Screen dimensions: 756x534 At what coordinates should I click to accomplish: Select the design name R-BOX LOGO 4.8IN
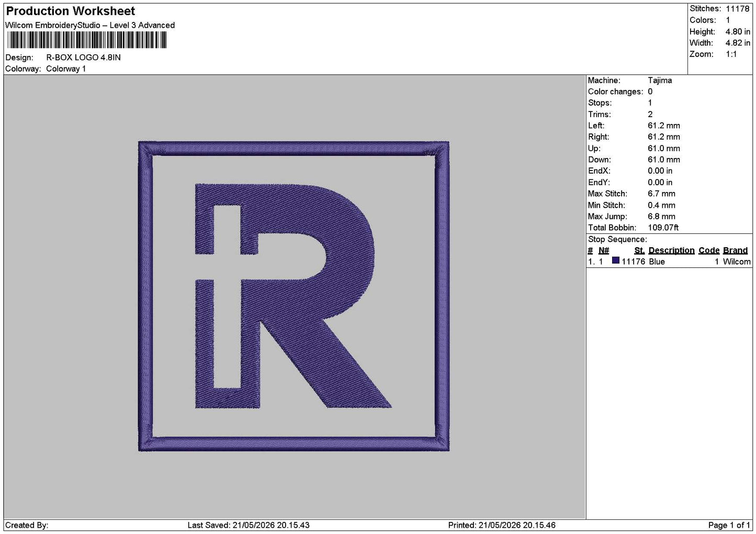[x=83, y=58]
